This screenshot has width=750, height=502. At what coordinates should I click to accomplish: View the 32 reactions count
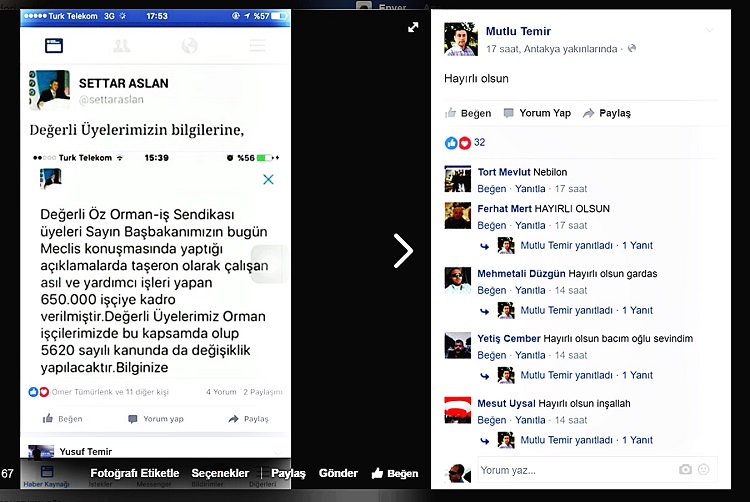click(479, 142)
